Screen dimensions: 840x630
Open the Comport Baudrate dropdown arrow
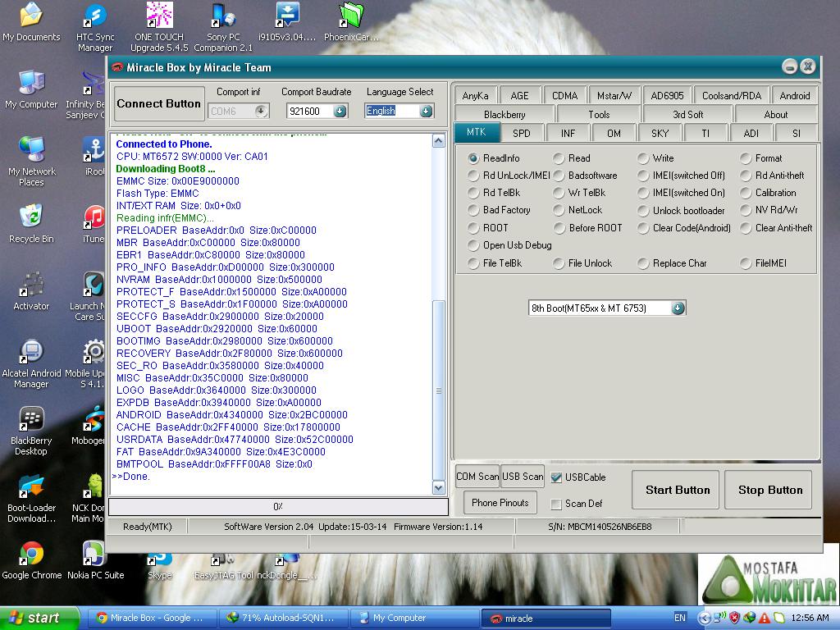pos(340,111)
